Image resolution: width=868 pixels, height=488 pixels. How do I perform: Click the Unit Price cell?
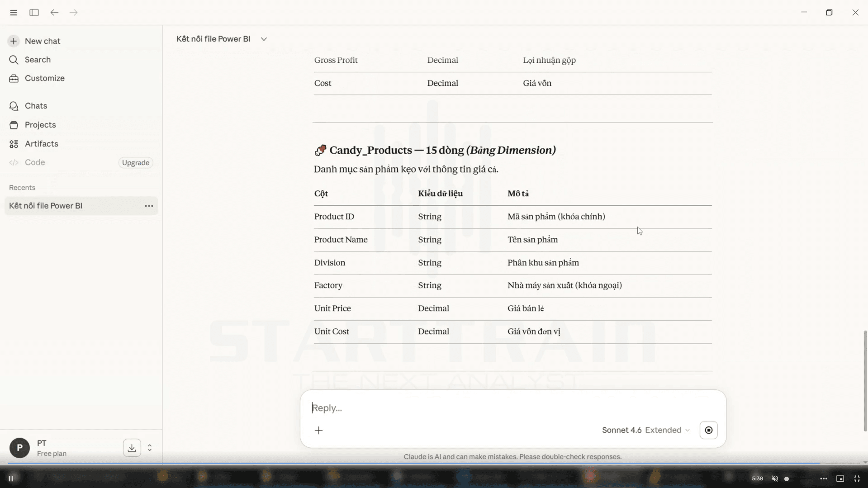[332, 308]
